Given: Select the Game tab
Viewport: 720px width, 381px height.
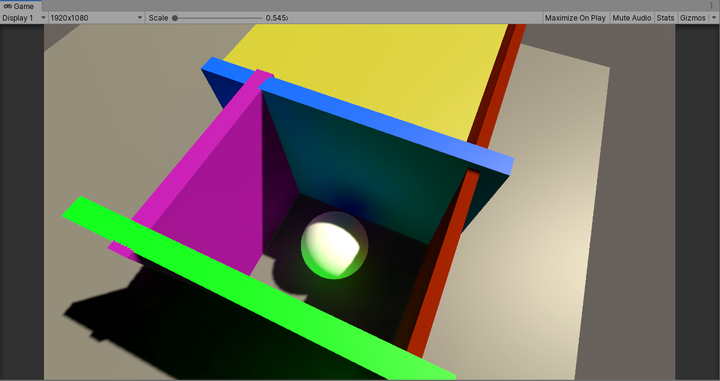Looking at the screenshot, I should [x=20, y=6].
